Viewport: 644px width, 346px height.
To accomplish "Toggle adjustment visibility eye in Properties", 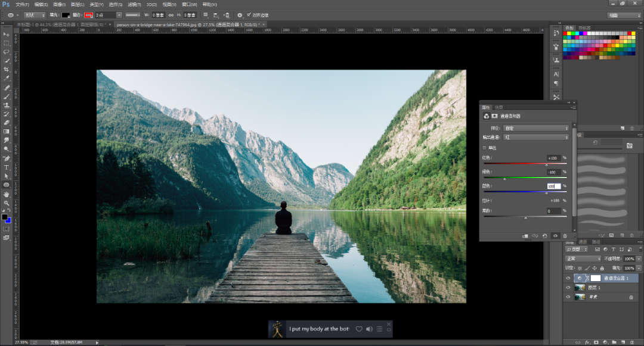I will coord(555,236).
